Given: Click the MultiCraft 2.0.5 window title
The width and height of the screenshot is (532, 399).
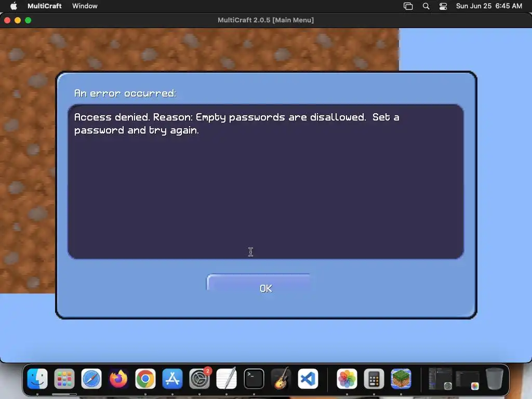Looking at the screenshot, I should click(265, 20).
